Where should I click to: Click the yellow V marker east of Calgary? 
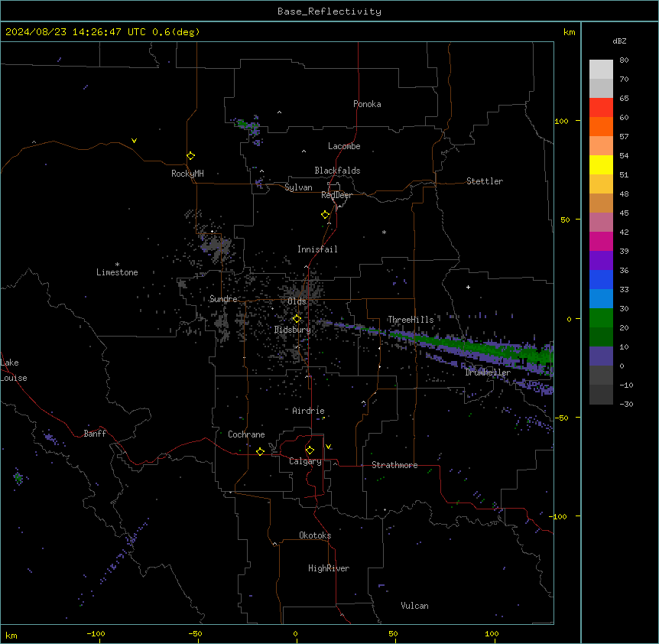(328, 447)
